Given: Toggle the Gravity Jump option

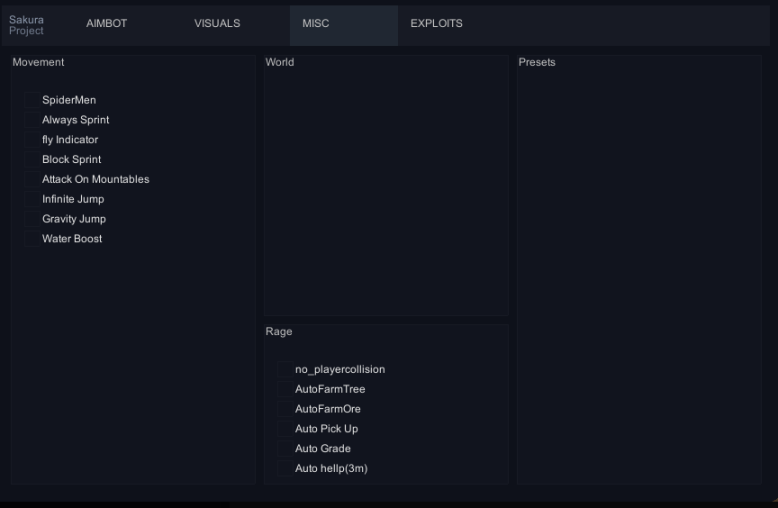Looking at the screenshot, I should (x=32, y=219).
